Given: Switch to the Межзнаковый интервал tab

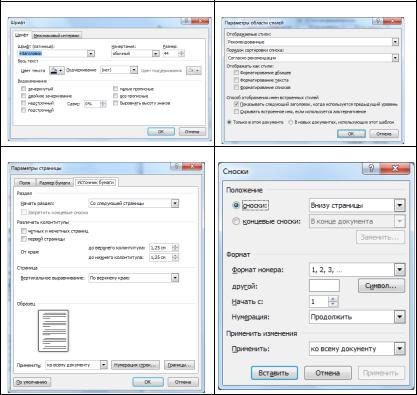Looking at the screenshot, I should point(57,35).
